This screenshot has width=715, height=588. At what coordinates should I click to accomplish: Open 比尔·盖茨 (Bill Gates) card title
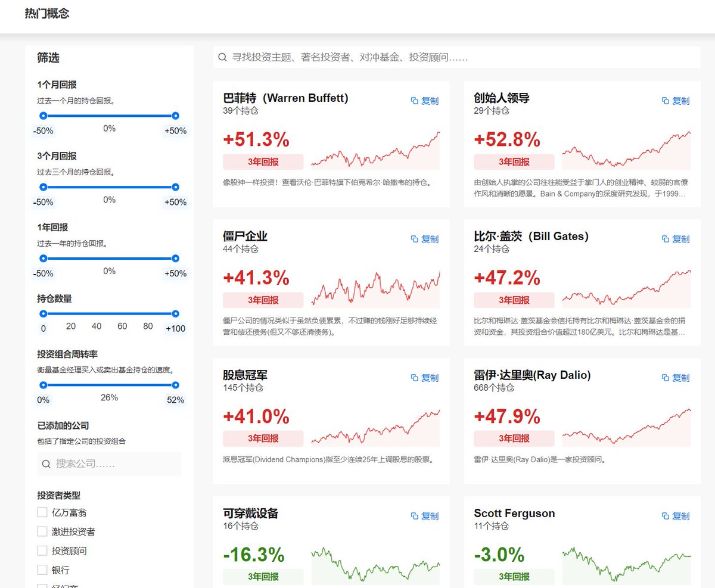(531, 236)
